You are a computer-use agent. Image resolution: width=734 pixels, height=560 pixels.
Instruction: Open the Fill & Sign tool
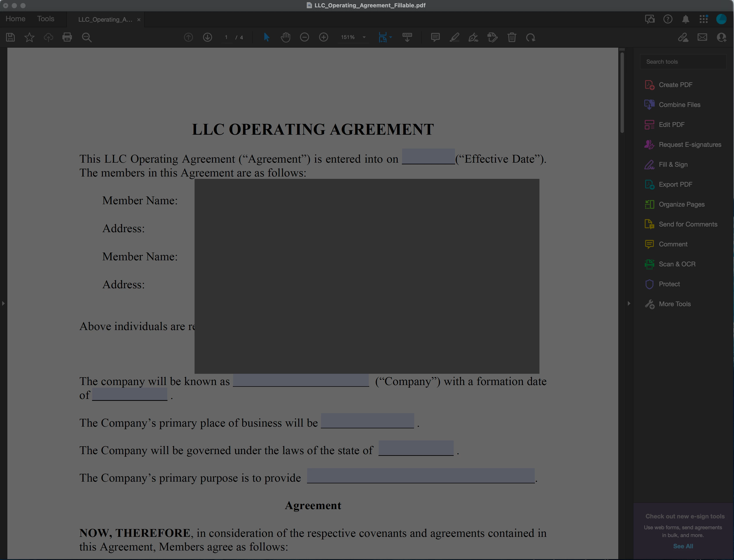coord(673,165)
